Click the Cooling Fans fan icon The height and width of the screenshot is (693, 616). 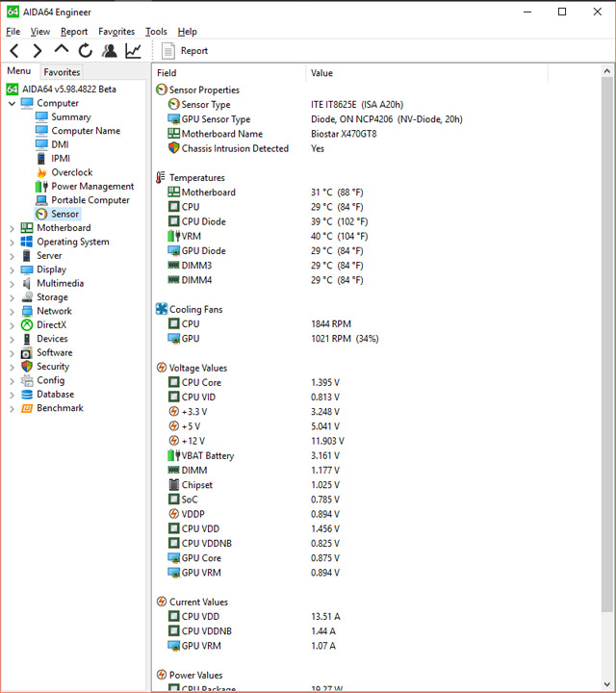(162, 309)
